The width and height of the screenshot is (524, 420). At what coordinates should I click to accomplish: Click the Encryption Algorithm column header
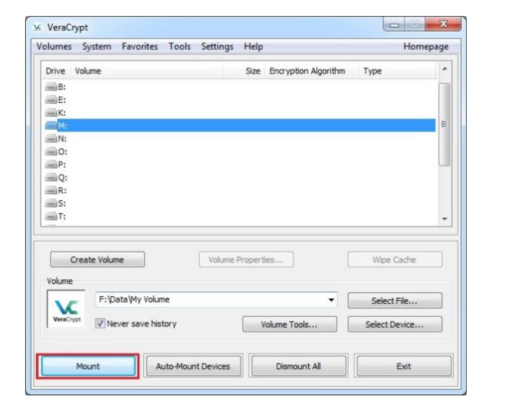(x=312, y=71)
